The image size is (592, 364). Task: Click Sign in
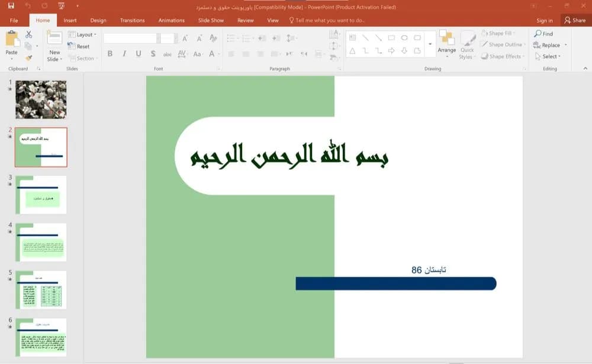click(545, 20)
